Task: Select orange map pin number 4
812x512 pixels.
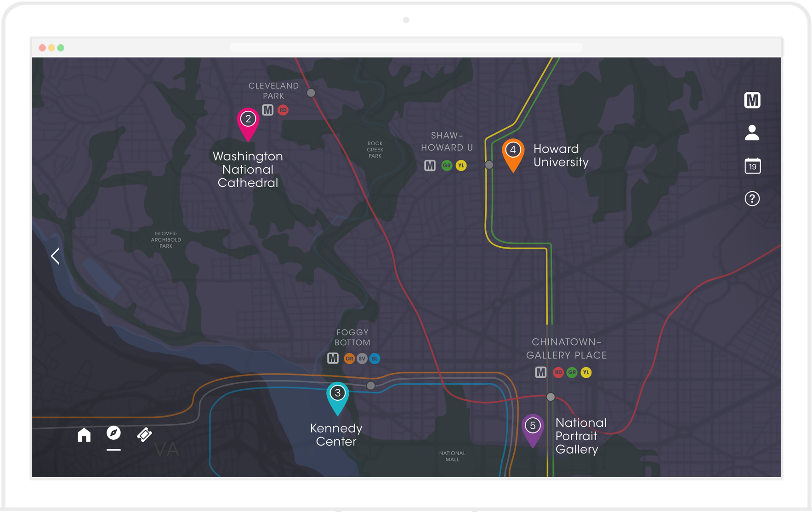Action: [513, 155]
